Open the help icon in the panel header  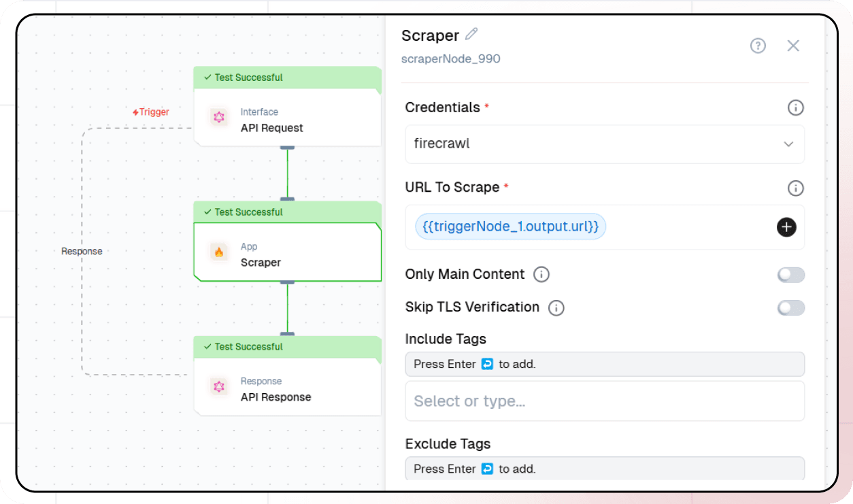(758, 46)
